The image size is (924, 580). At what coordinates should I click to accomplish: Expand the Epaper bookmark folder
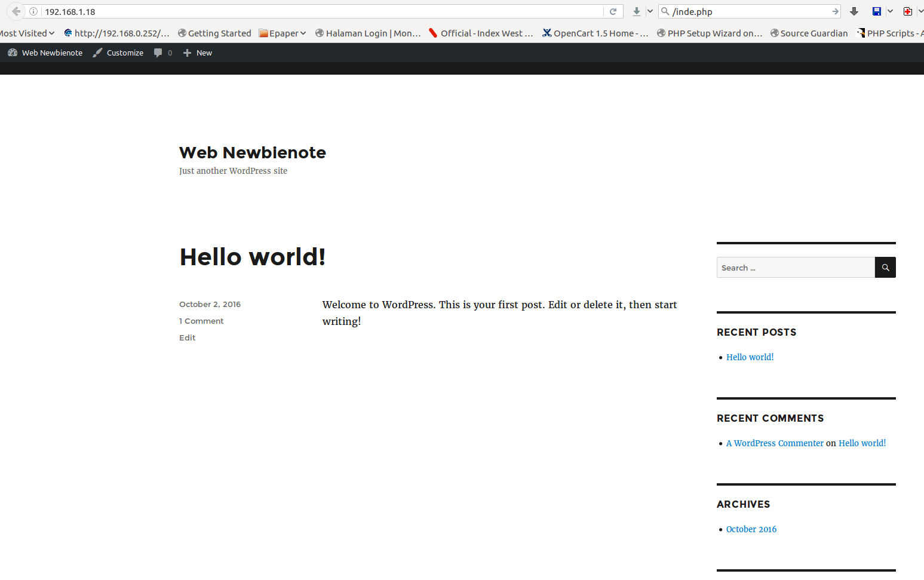(x=283, y=33)
